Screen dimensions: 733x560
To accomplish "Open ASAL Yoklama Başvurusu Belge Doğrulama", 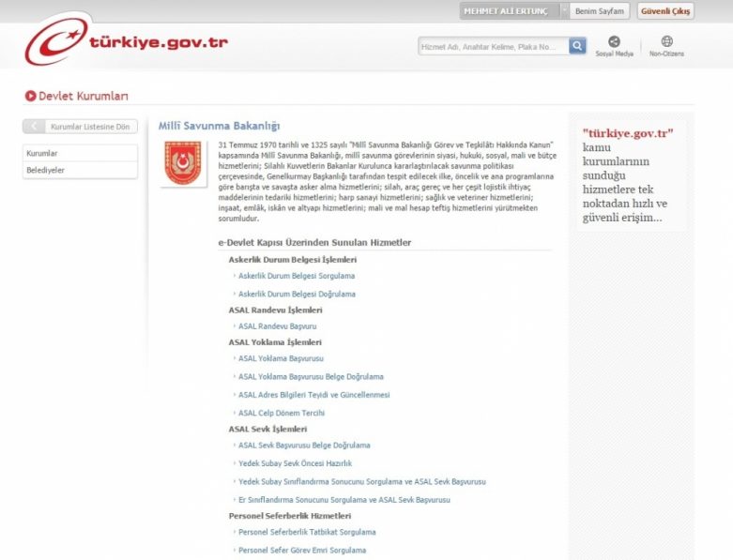I will [x=311, y=376].
